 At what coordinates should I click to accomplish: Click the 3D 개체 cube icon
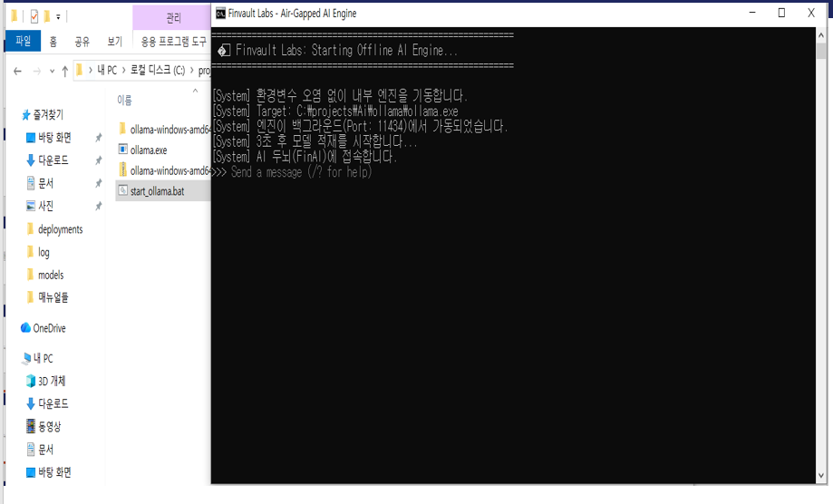pos(30,381)
